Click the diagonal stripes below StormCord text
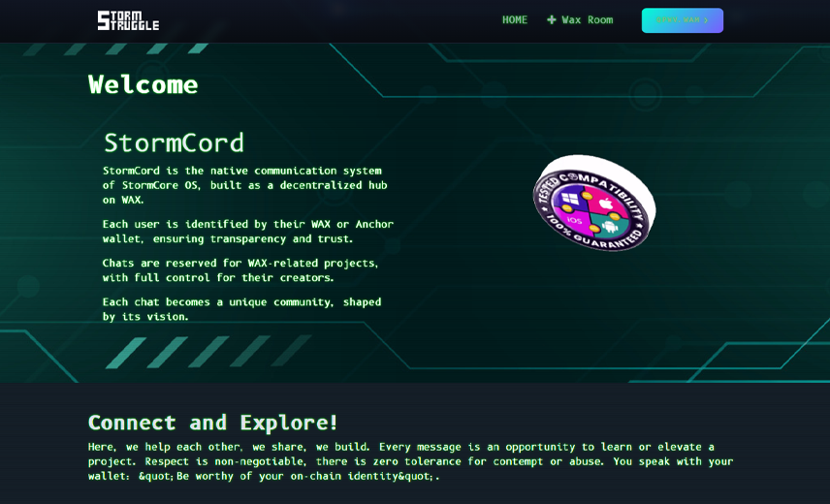The image size is (830, 504). [208, 351]
